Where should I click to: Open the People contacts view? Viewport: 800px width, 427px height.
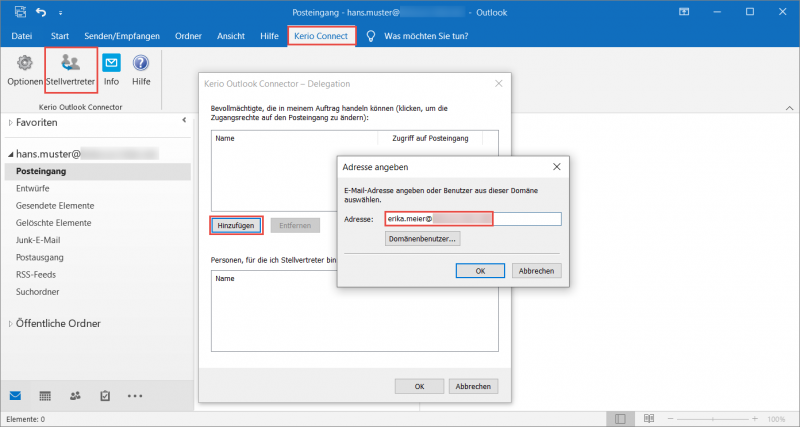[75, 395]
